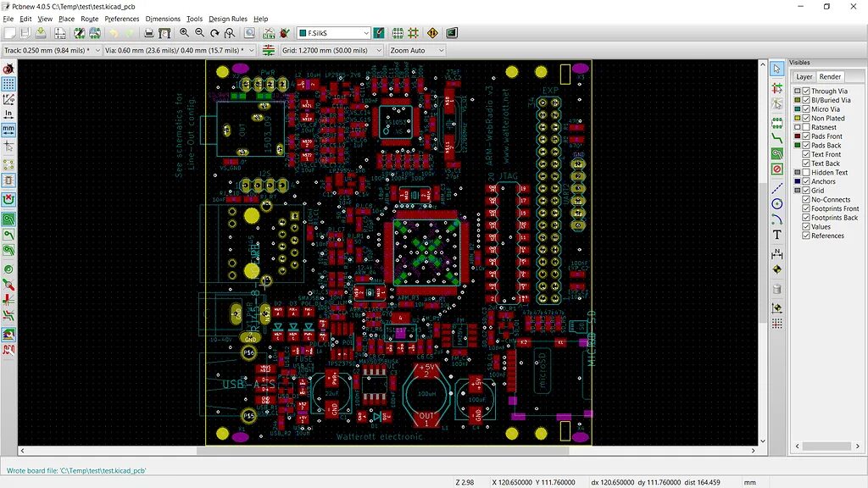Uncheck the Through Via checkbox
Viewport: 868px width, 488px height.
(x=806, y=91)
